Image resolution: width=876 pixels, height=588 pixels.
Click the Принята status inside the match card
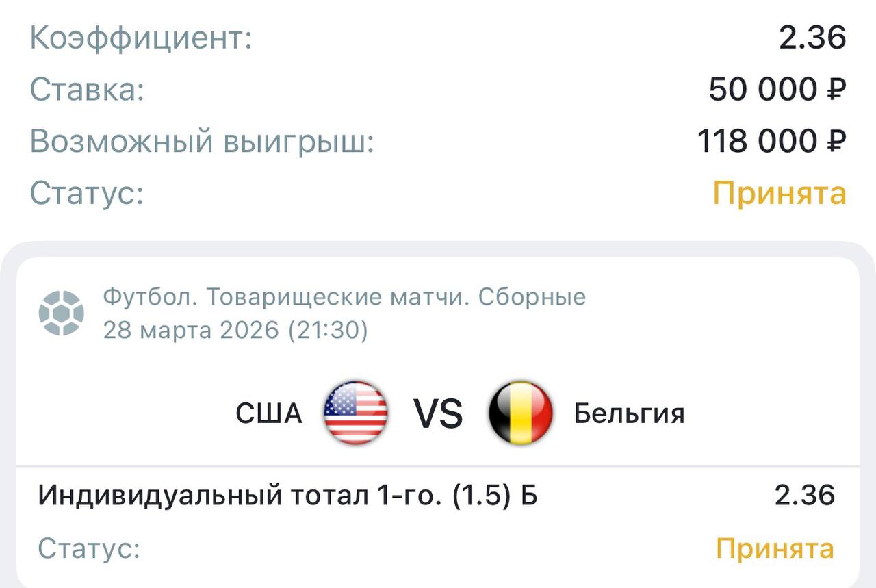tap(775, 548)
